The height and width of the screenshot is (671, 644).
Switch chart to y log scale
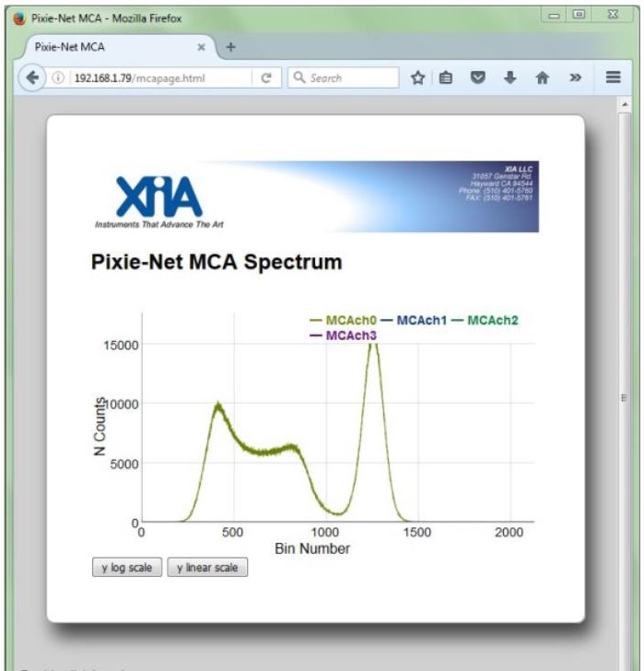click(x=127, y=567)
